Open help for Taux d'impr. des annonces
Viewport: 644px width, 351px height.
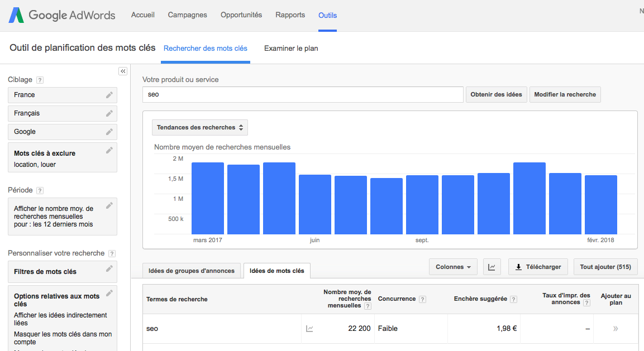click(x=587, y=302)
